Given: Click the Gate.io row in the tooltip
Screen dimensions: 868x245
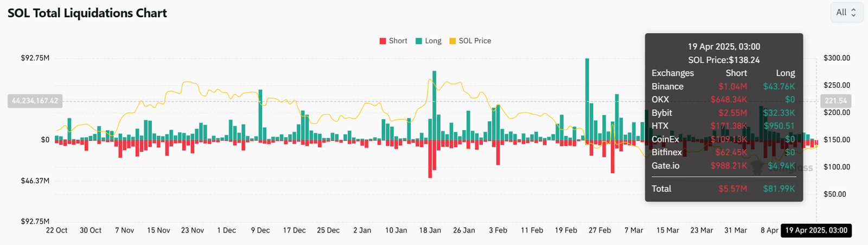Looking at the screenshot, I should 723,166.
